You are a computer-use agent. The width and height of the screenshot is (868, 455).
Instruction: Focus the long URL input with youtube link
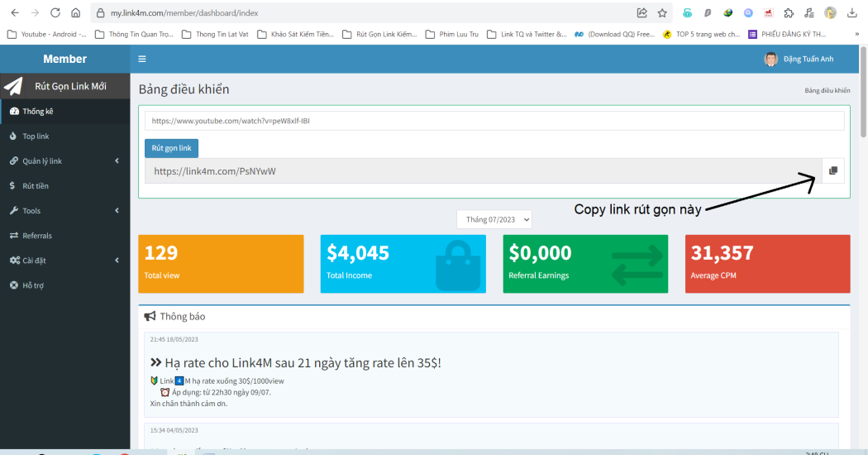click(494, 121)
